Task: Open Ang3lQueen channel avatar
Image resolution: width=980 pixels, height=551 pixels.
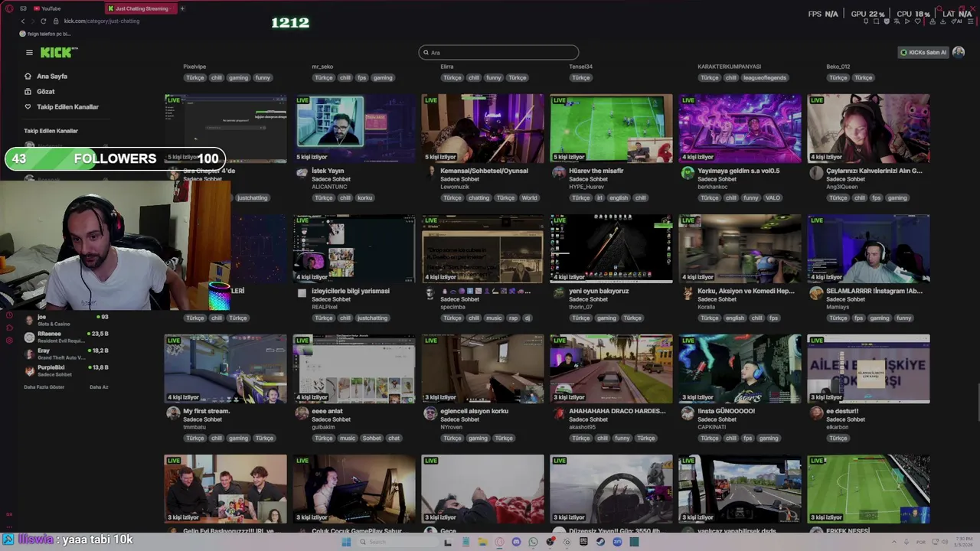Action: click(816, 173)
